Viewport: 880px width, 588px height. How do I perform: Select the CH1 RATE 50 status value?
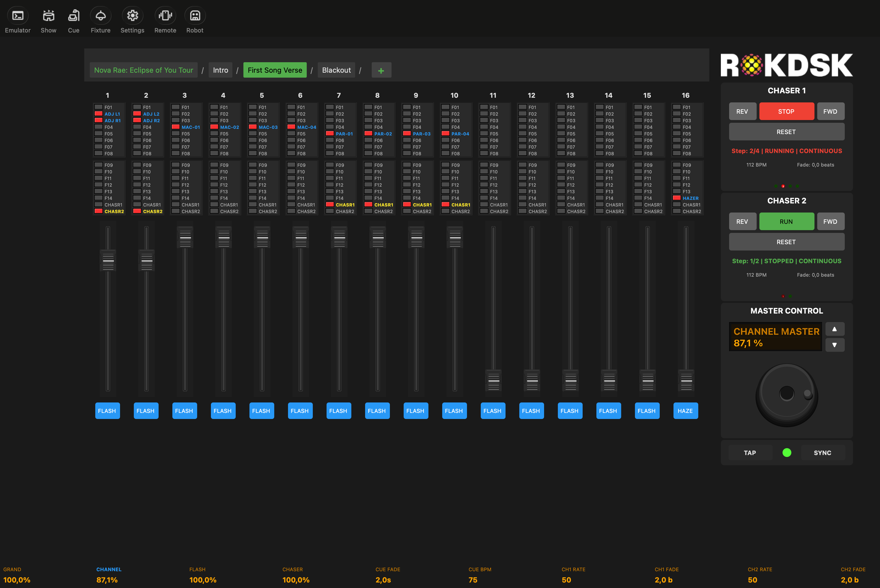tap(566, 580)
